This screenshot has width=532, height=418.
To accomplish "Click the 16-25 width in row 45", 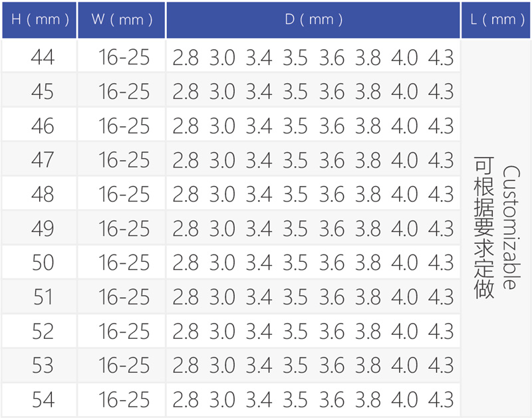I will (124, 92).
